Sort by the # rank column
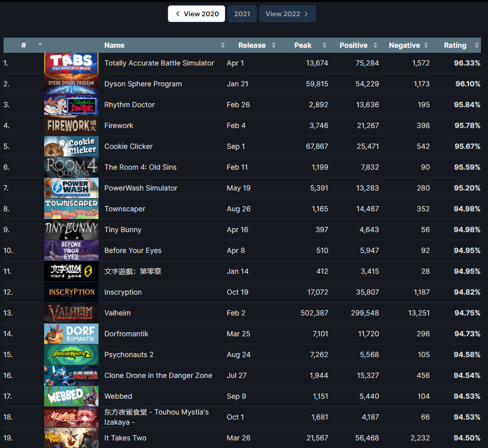This screenshot has width=488, height=448. point(23,45)
